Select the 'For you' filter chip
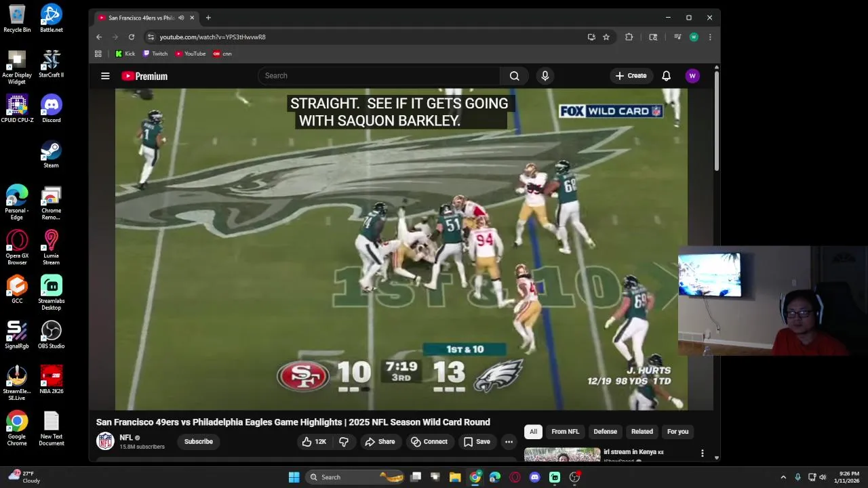 677,432
